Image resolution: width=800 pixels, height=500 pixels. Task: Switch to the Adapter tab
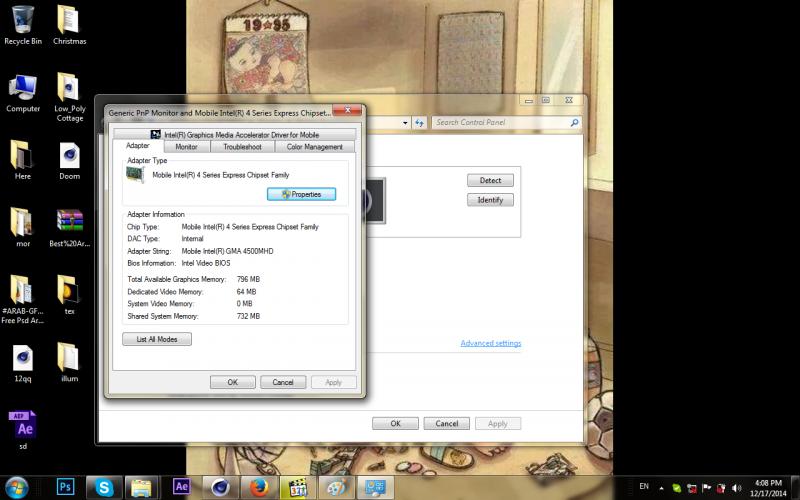click(x=138, y=146)
